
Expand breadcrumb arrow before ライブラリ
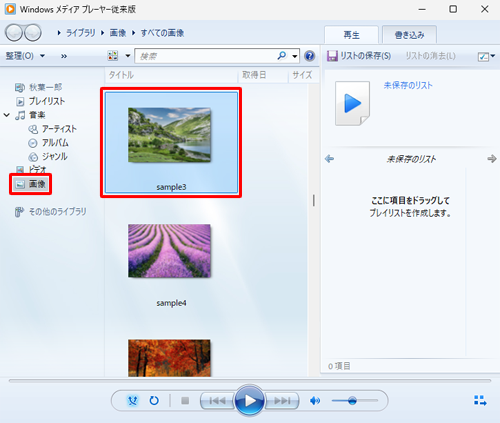coord(59,33)
